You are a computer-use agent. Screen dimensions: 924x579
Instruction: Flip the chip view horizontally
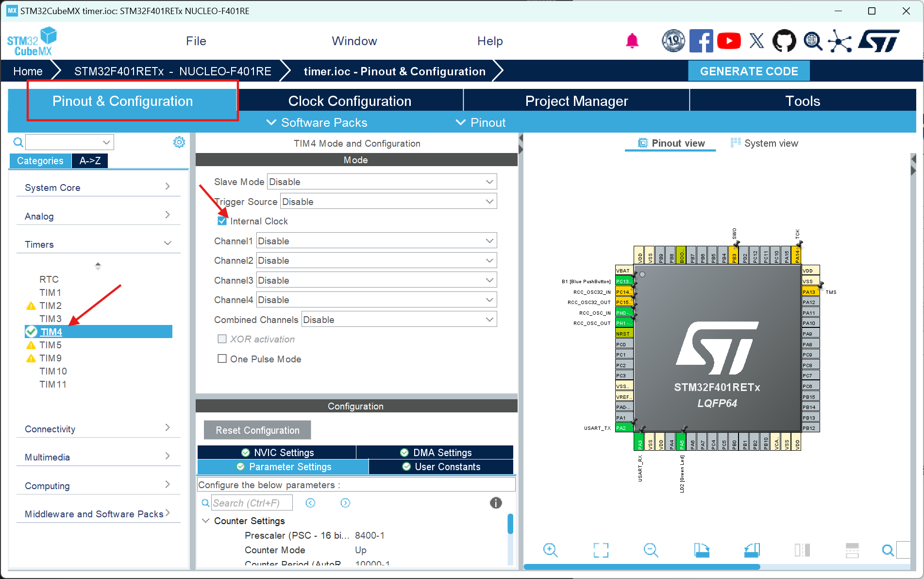[802, 550]
